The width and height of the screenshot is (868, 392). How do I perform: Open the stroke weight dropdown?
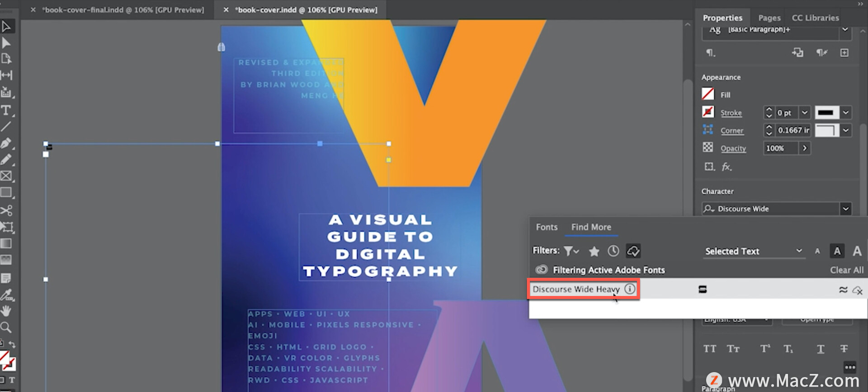(x=805, y=112)
